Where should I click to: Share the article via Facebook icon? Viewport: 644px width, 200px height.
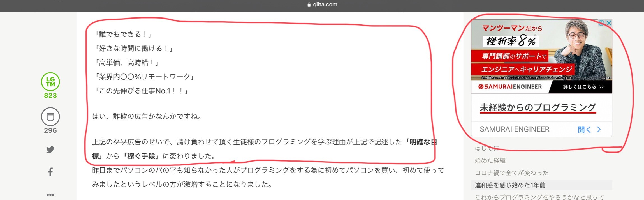coord(50,172)
